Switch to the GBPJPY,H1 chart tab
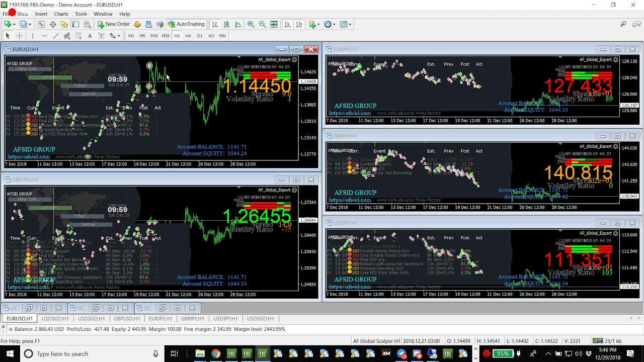This screenshot has height=362, width=644. pyautogui.click(x=193, y=319)
